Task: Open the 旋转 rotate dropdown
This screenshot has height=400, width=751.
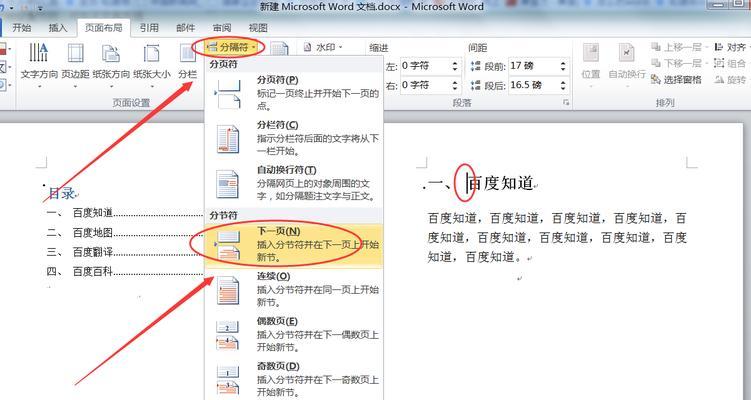Action: coord(731,80)
